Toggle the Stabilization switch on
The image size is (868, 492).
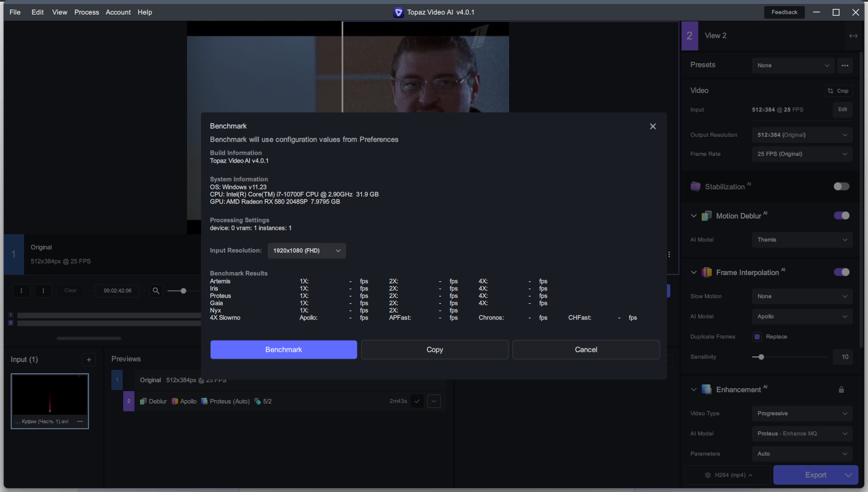pyautogui.click(x=841, y=187)
